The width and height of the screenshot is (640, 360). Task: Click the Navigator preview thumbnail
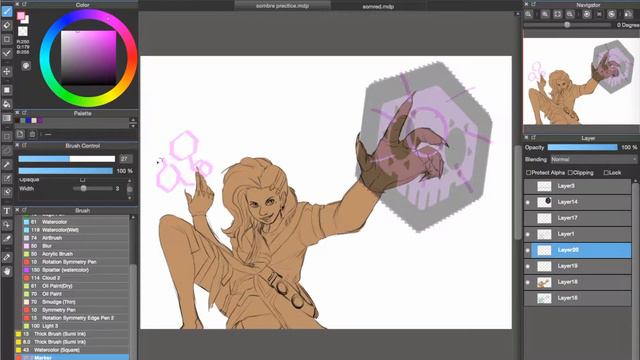click(581, 81)
